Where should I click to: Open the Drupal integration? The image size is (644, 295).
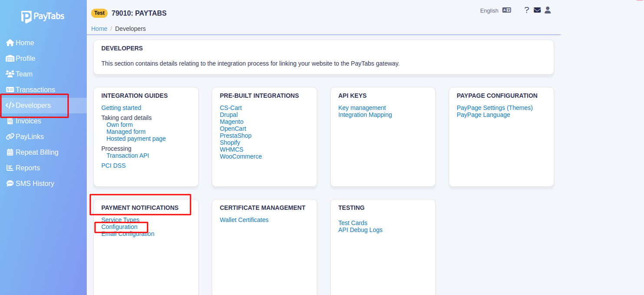click(229, 115)
